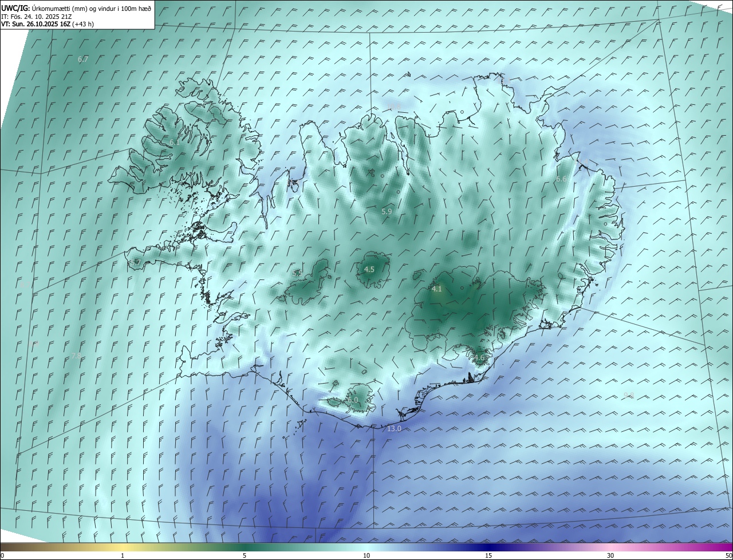Viewport: 733px width, 560px height.
Task: Click the 5.7 value on the western peninsula
Action: pyautogui.click(x=136, y=263)
